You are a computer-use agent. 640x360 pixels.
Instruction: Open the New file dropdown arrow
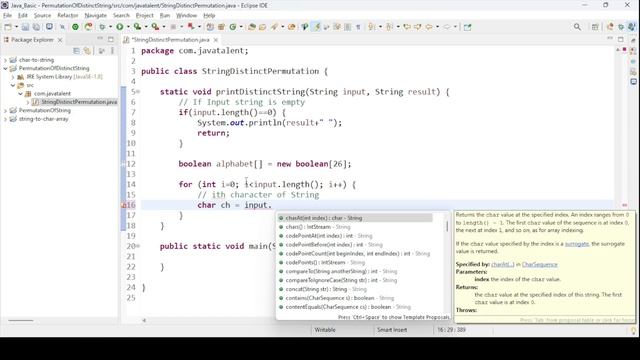tap(16, 27)
